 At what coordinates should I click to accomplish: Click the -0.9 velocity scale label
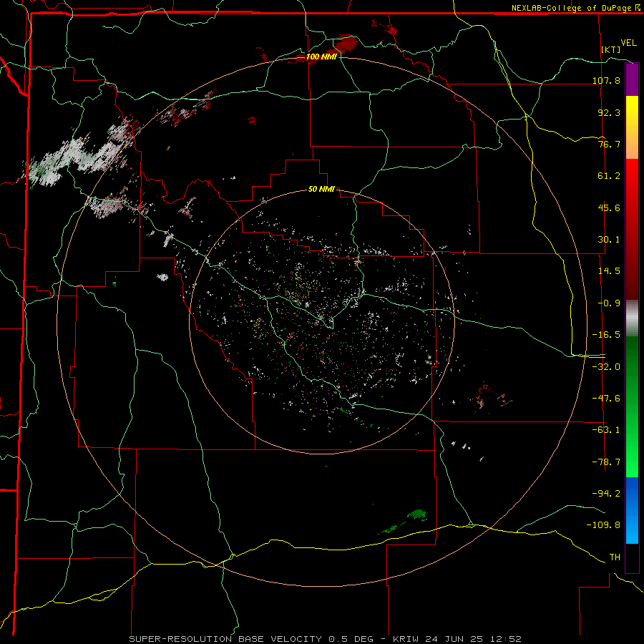[x=609, y=303]
